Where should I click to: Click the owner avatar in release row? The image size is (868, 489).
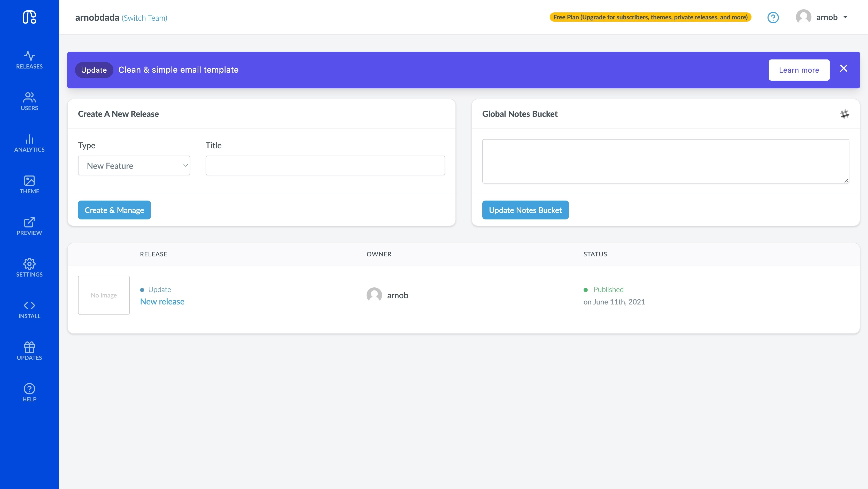[374, 295]
